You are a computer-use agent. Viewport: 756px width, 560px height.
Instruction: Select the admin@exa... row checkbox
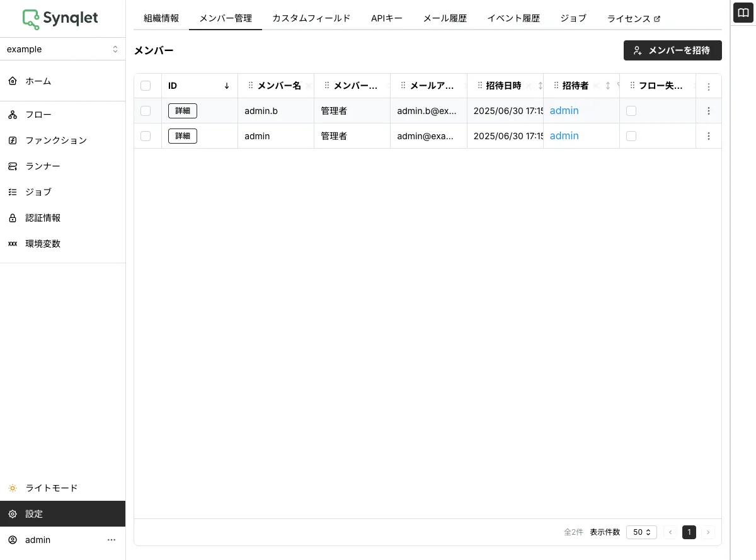146,136
